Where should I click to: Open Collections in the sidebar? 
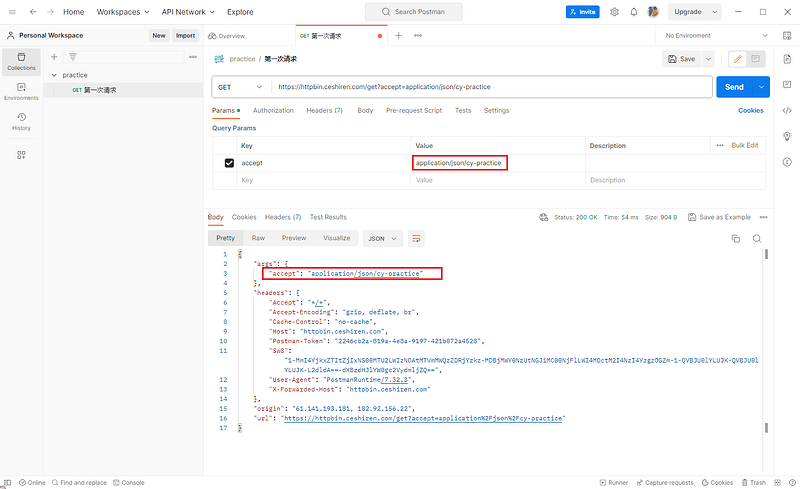click(x=21, y=62)
